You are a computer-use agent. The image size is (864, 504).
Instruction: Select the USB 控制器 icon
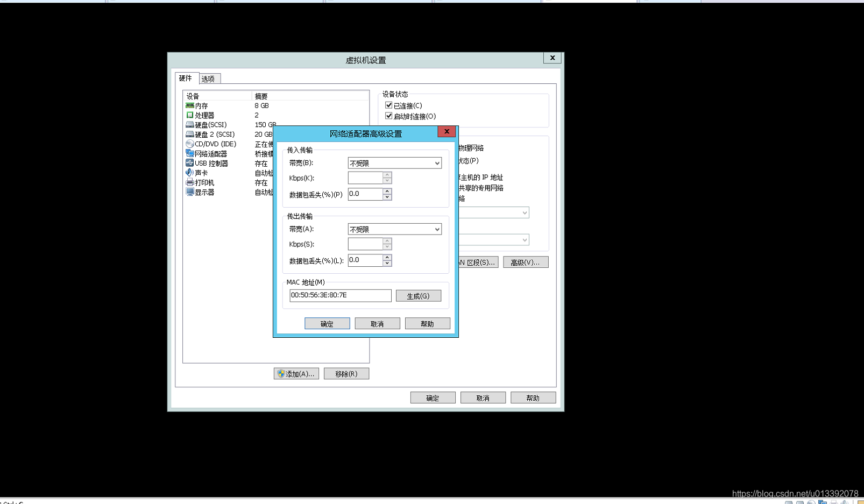coord(189,163)
